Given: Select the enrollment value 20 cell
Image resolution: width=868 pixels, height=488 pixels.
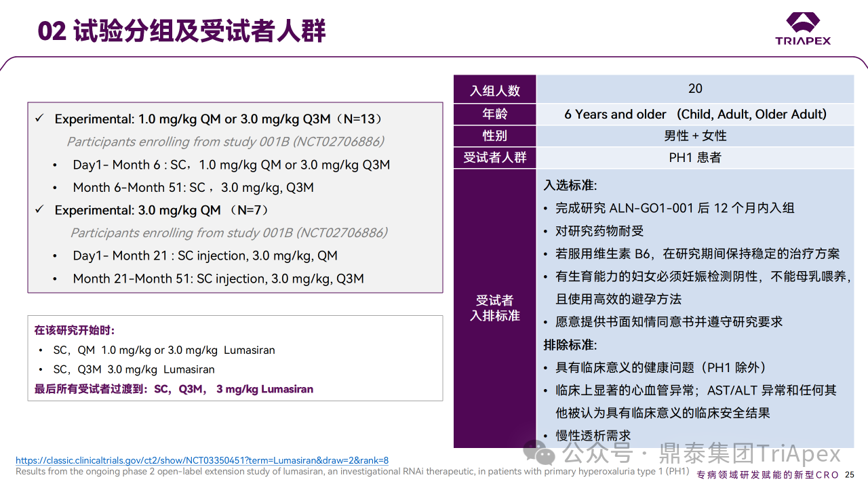Looking at the screenshot, I should [x=695, y=89].
